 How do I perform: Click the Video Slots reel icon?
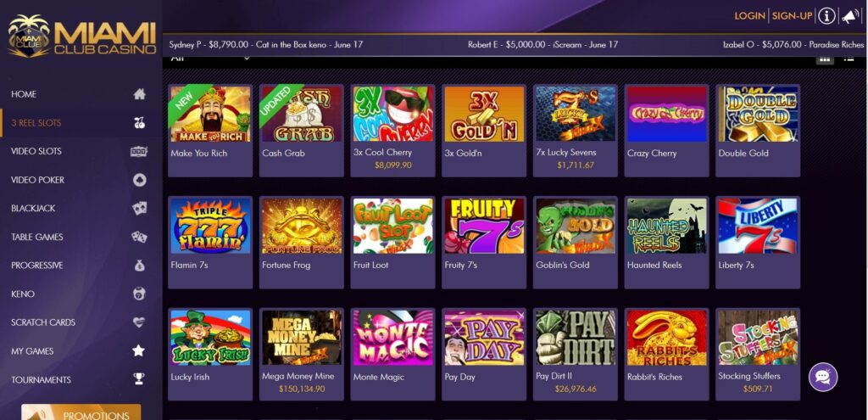tap(139, 151)
